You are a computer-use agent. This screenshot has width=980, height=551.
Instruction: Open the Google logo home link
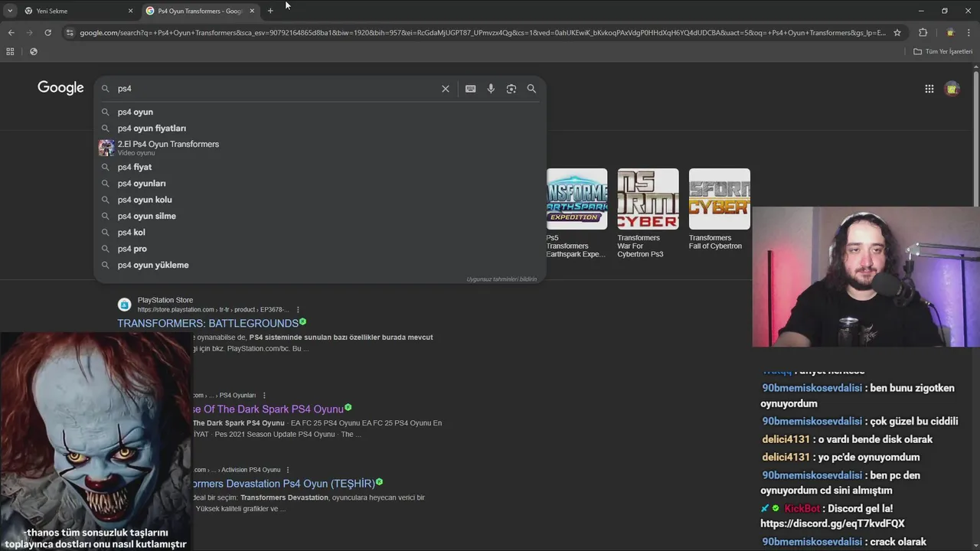click(60, 88)
